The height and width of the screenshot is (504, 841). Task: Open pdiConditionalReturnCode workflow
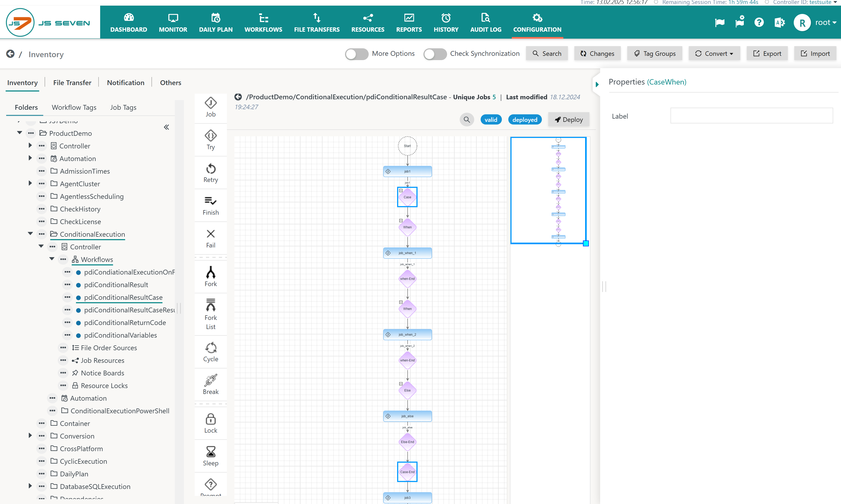(125, 322)
